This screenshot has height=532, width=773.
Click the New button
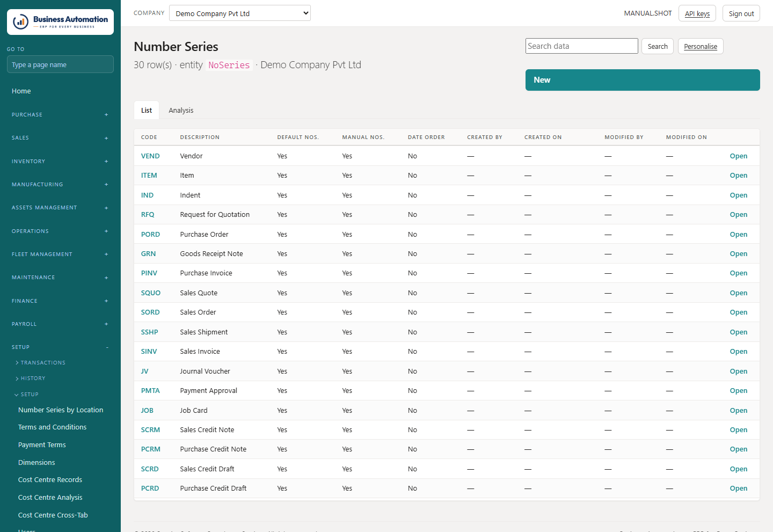pyautogui.click(x=643, y=80)
